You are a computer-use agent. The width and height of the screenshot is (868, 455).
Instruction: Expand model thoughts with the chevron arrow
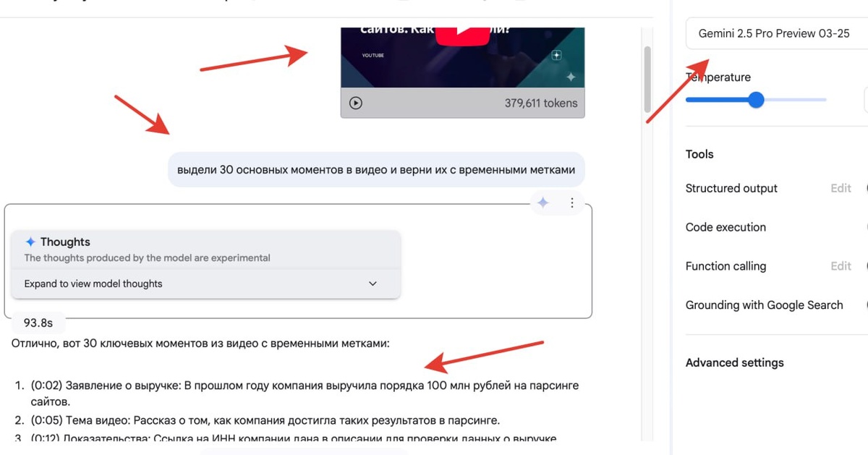point(373,284)
